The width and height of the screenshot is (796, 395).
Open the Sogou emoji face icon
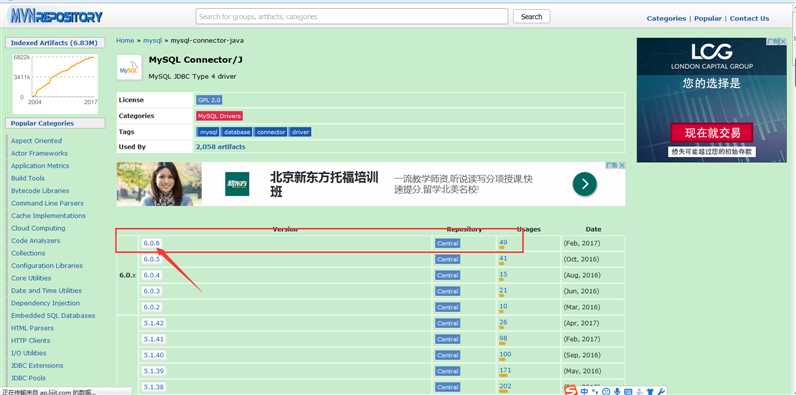[606, 391]
